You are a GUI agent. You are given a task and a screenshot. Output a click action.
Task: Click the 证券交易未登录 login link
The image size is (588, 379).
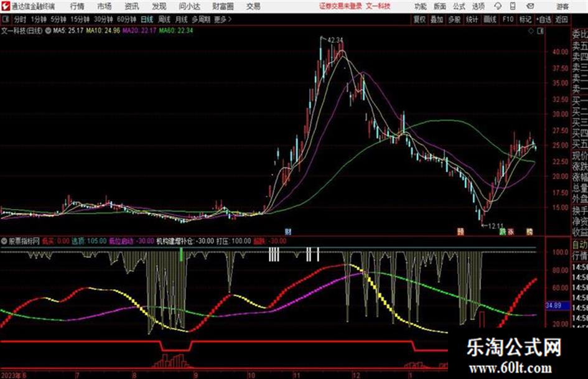[x=340, y=6]
